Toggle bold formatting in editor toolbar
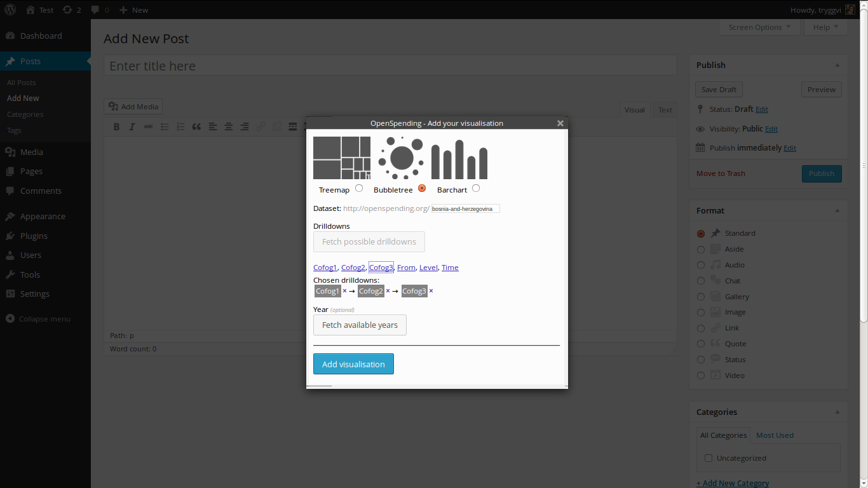 116,126
